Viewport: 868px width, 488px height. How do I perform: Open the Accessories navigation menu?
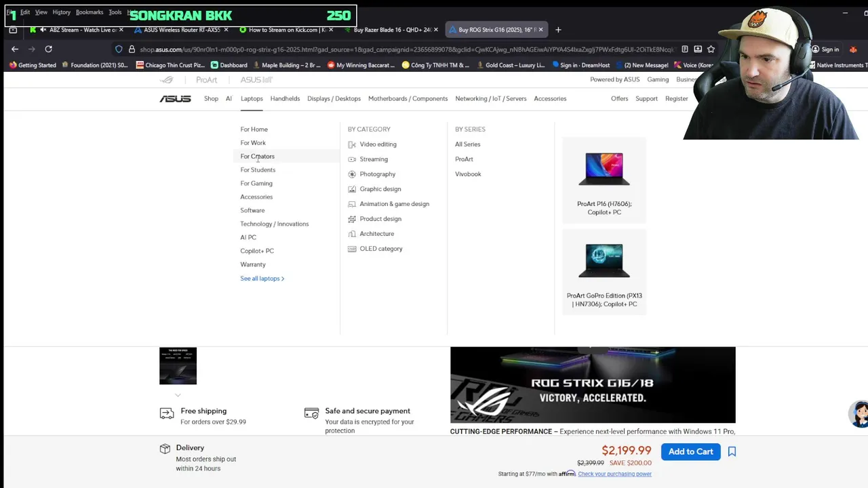point(550,98)
